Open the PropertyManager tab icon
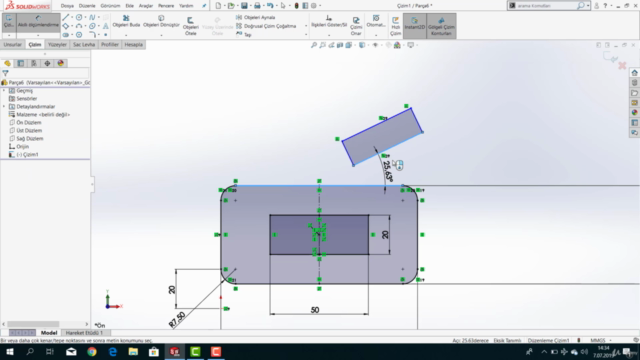The width and height of the screenshot is (640, 360). (x=20, y=63)
